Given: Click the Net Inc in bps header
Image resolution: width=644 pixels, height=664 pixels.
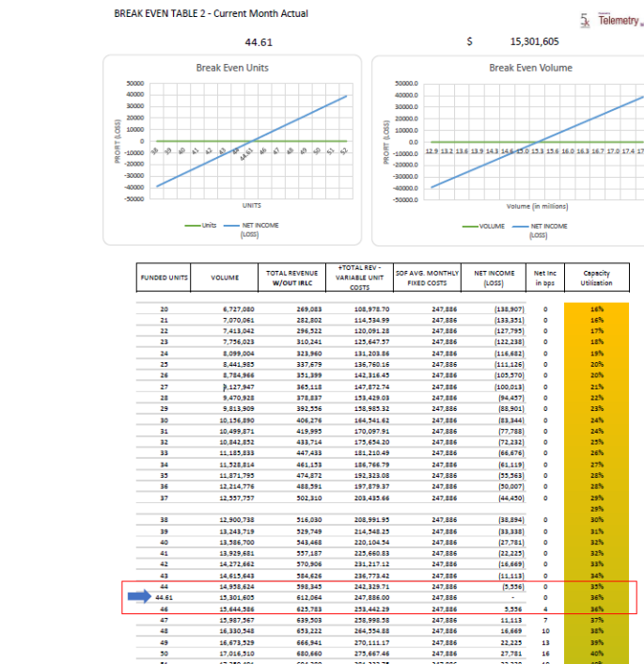Looking at the screenshot, I should (545, 278).
